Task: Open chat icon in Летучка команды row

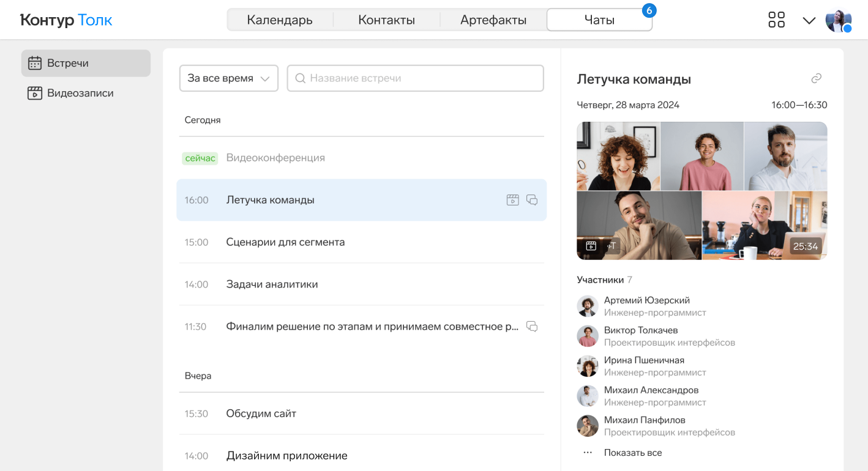Action: pyautogui.click(x=532, y=200)
